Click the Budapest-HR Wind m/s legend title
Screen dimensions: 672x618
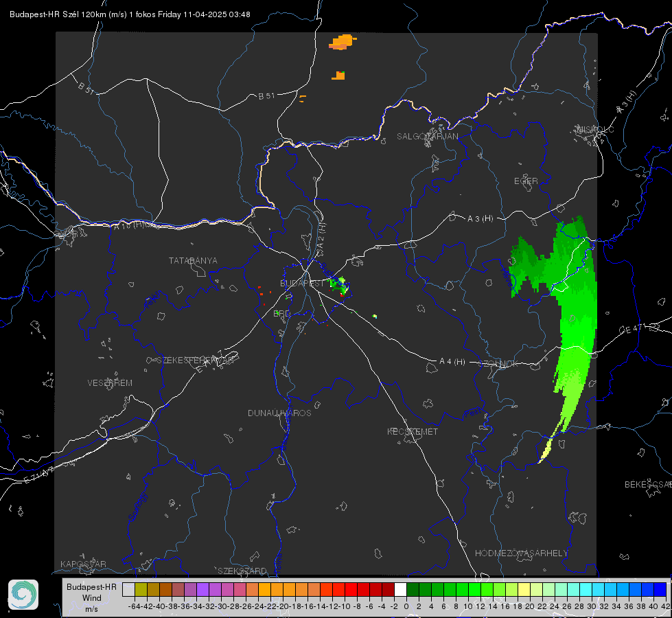click(91, 598)
